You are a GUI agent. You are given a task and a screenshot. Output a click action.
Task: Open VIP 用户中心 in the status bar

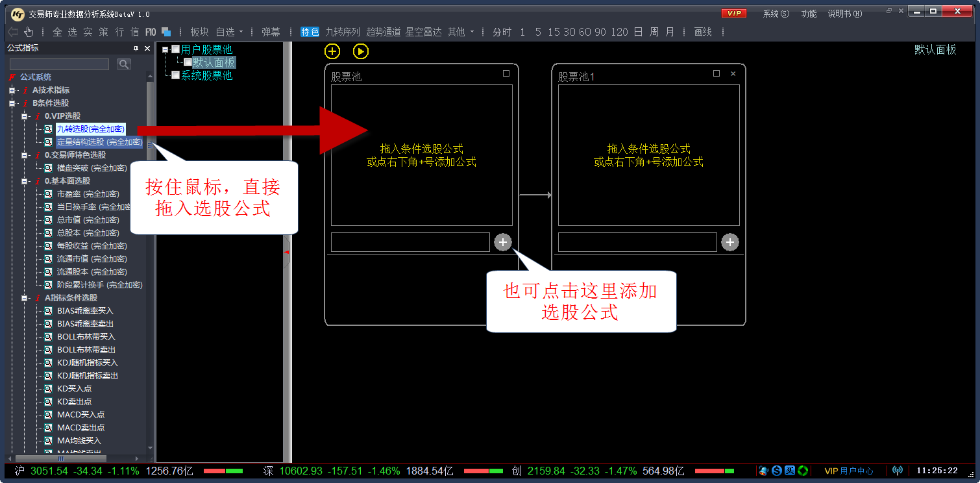(x=849, y=471)
